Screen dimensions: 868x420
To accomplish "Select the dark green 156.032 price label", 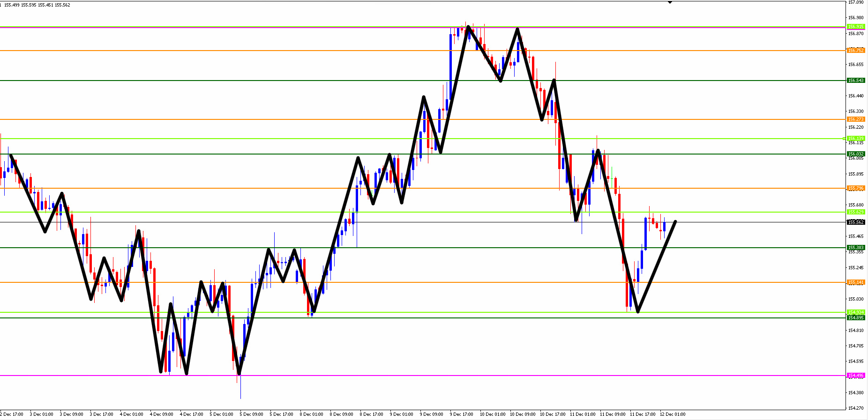I will tap(856, 154).
